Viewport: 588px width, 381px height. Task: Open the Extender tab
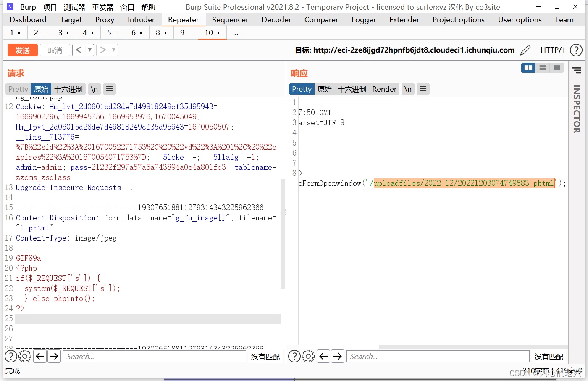click(x=404, y=20)
